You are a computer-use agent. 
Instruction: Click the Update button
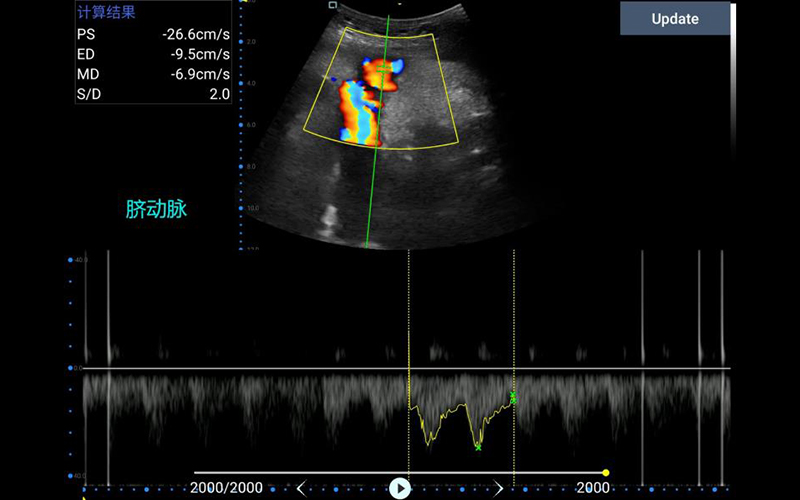click(x=675, y=18)
